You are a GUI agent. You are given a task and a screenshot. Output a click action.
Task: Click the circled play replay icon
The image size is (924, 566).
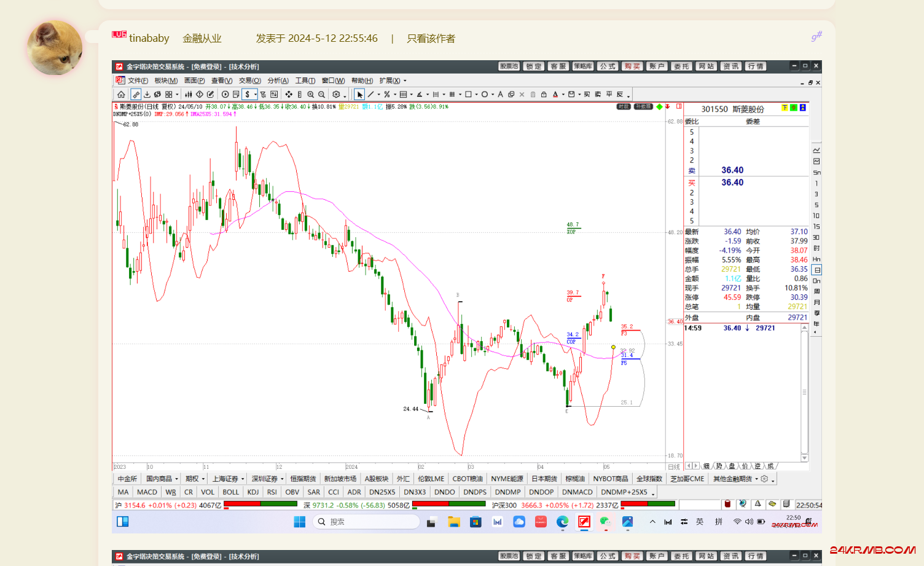(225, 95)
